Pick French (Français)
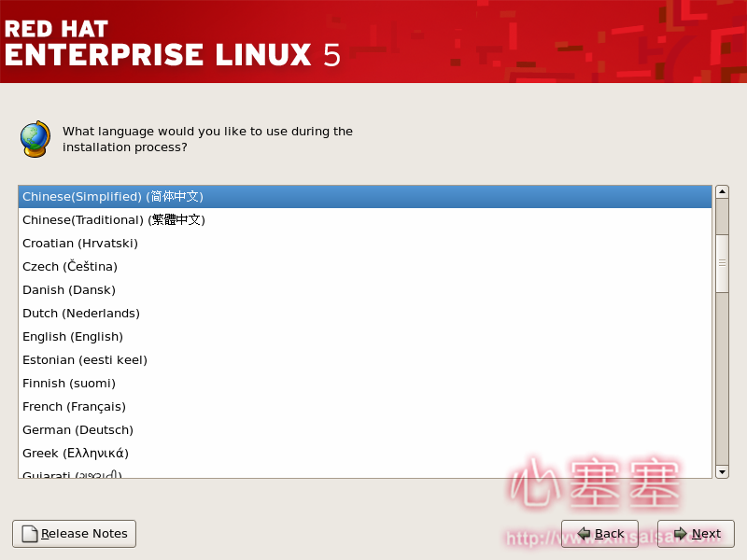The width and height of the screenshot is (747, 560). (365, 407)
